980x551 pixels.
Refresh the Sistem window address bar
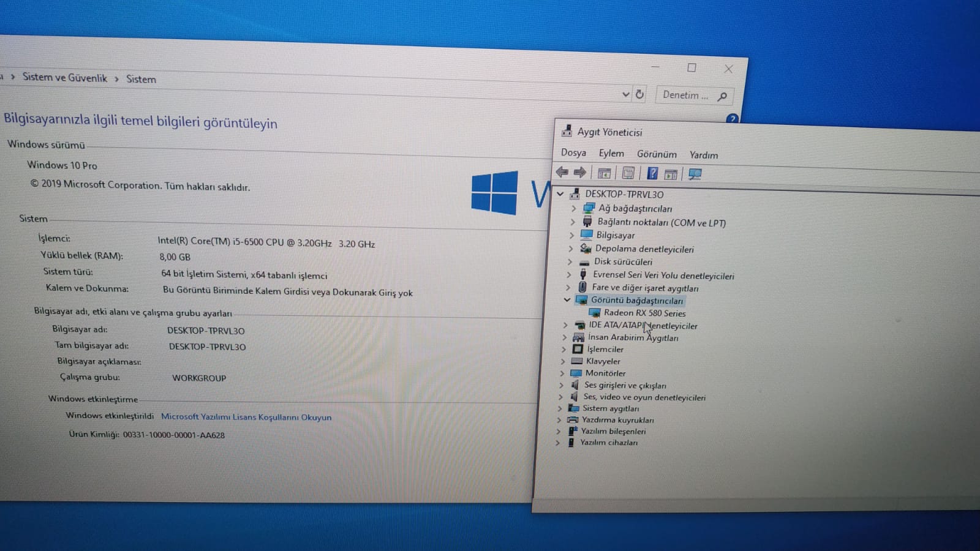(x=639, y=94)
